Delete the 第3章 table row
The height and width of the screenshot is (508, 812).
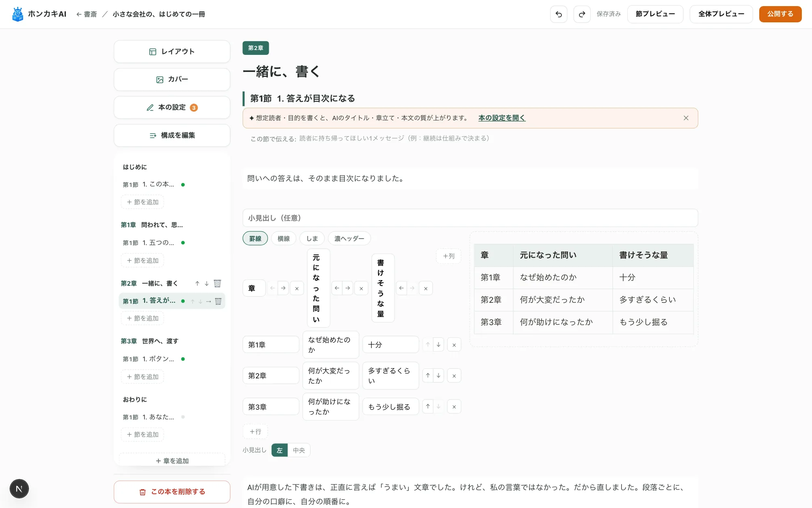[454, 406]
